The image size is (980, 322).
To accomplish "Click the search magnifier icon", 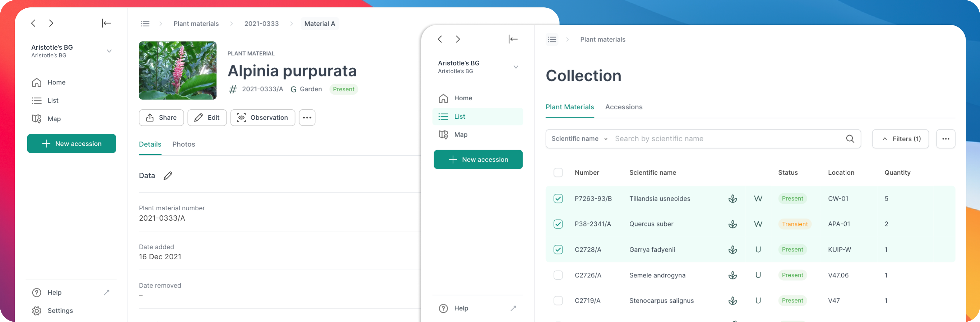I will point(850,139).
